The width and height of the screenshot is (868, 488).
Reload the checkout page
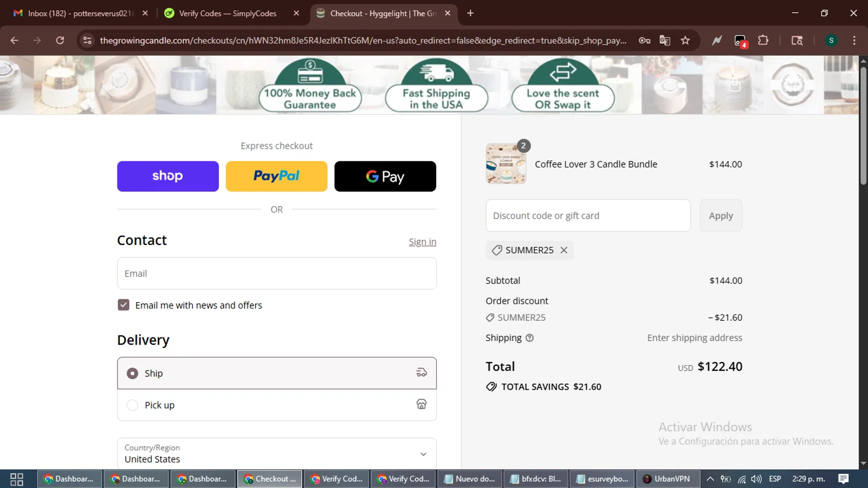coord(60,41)
